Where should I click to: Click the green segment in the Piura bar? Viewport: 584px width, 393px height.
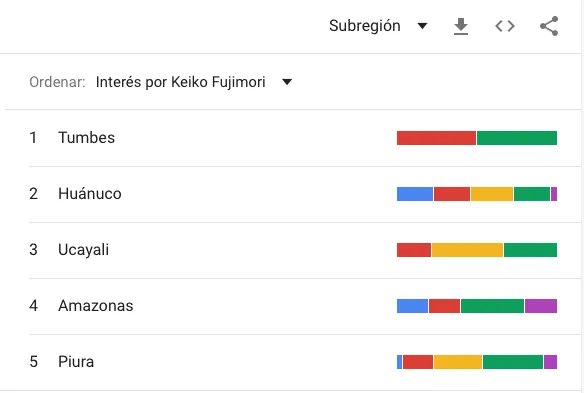click(x=513, y=362)
